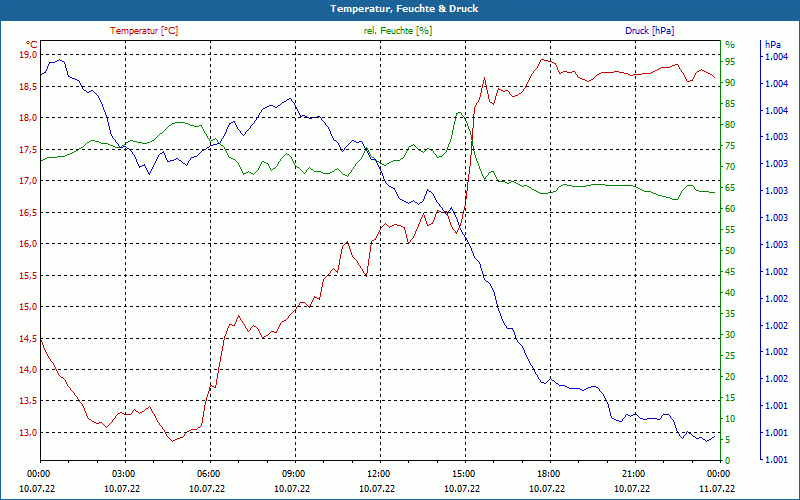The image size is (800, 500).
Task: Click the "15,5" temperature axis value
Action: [28, 276]
